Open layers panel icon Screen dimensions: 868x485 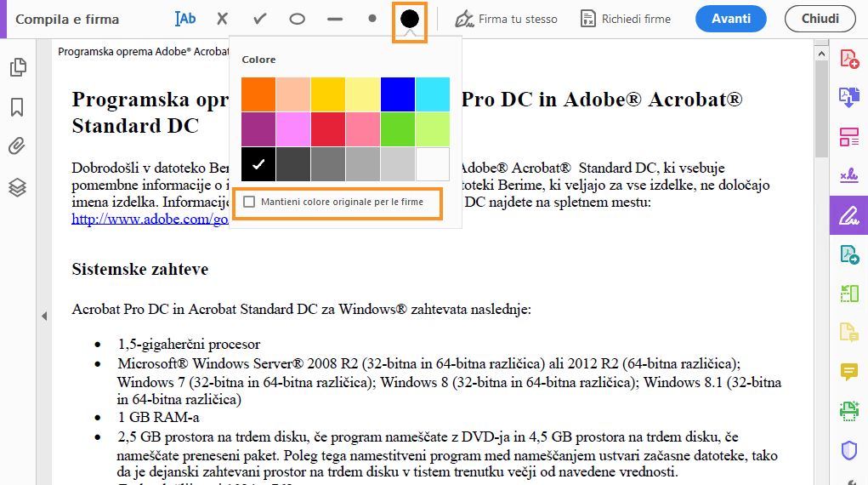pos(17,187)
